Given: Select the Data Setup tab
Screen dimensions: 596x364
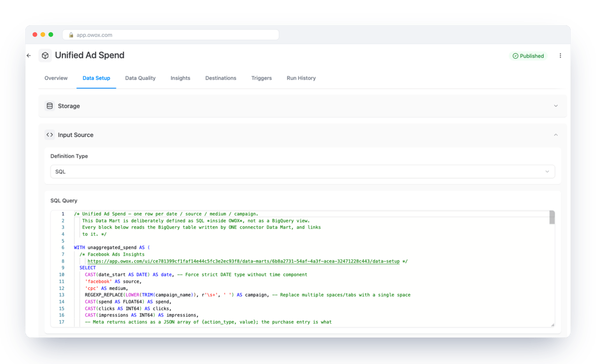Looking at the screenshot, I should [96, 78].
